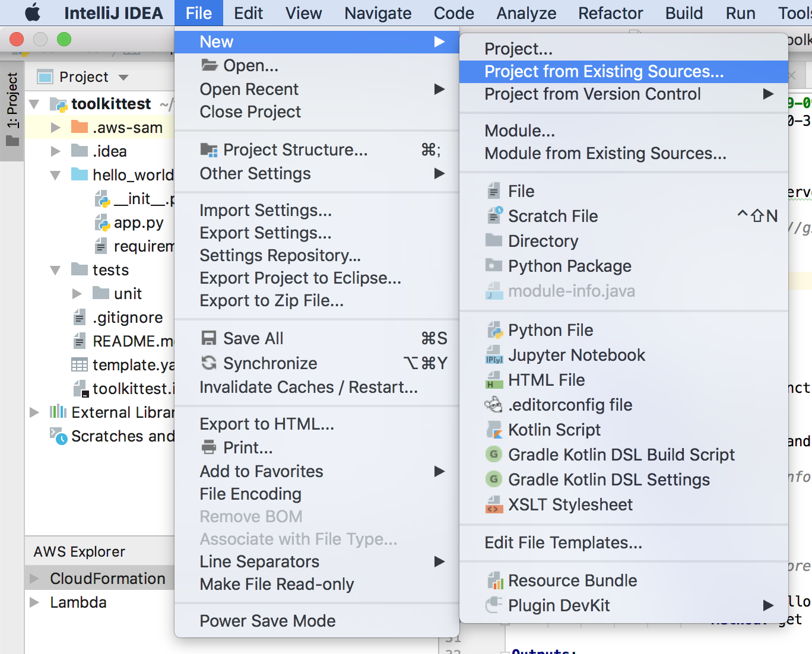Click the template.yaml file icon
The image size is (812, 654).
79,364
